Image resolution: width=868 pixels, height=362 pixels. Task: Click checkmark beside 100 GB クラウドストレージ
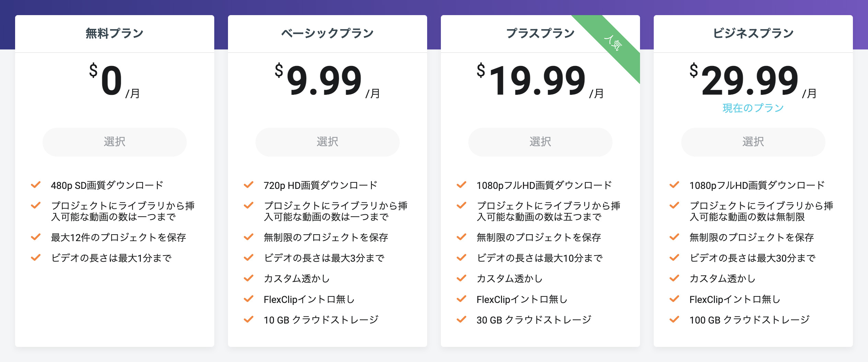point(674,320)
